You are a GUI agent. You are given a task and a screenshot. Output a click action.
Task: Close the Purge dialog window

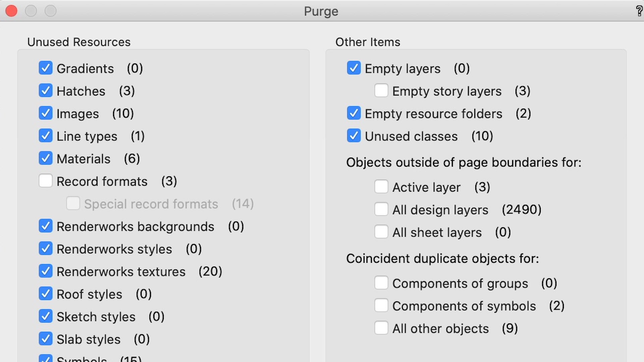click(11, 11)
